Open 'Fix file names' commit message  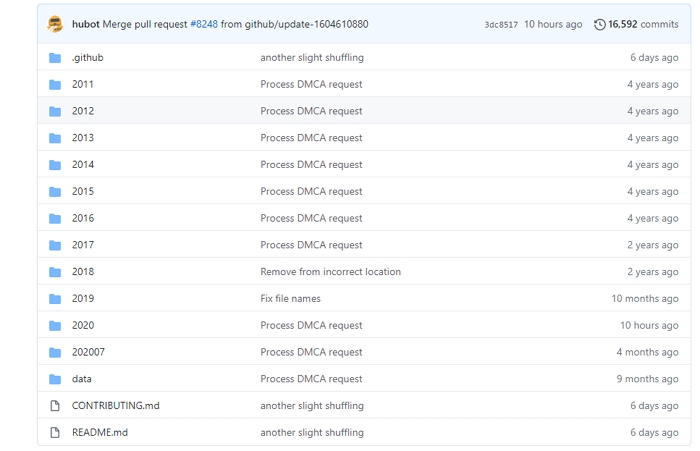(x=290, y=299)
